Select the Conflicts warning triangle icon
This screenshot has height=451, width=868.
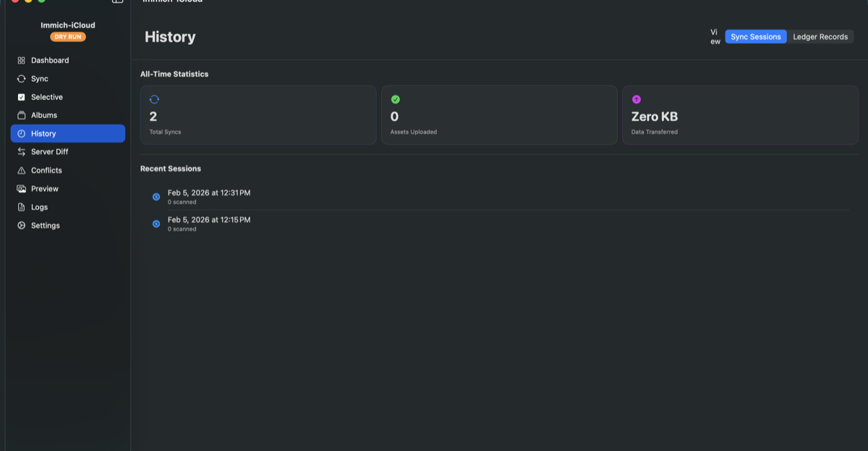(21, 170)
